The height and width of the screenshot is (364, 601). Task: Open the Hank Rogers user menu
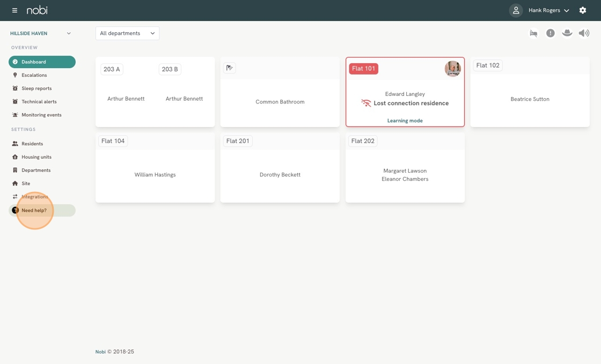(548, 10)
